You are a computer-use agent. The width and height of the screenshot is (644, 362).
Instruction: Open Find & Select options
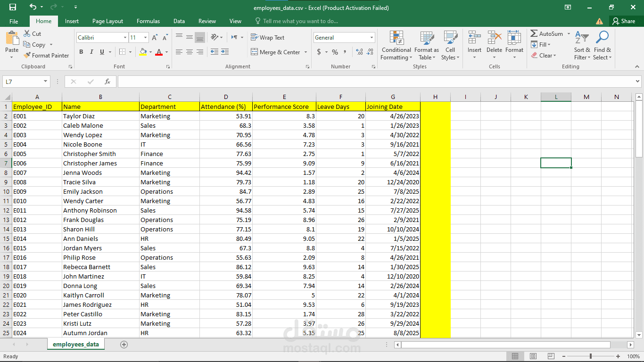[x=603, y=45]
